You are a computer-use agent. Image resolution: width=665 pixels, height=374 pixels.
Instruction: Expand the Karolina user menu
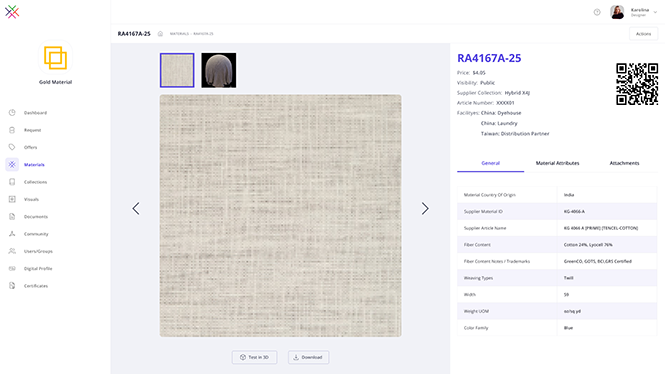click(x=655, y=12)
